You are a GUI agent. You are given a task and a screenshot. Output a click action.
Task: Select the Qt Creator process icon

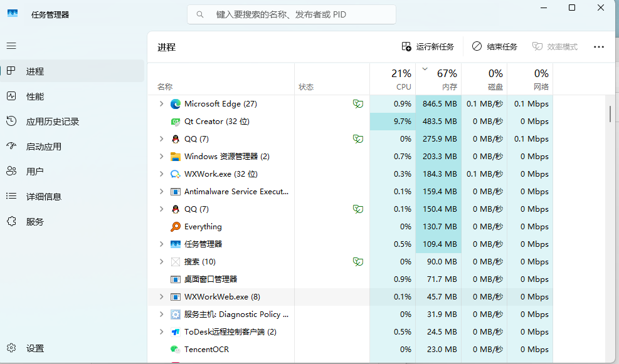click(x=176, y=122)
